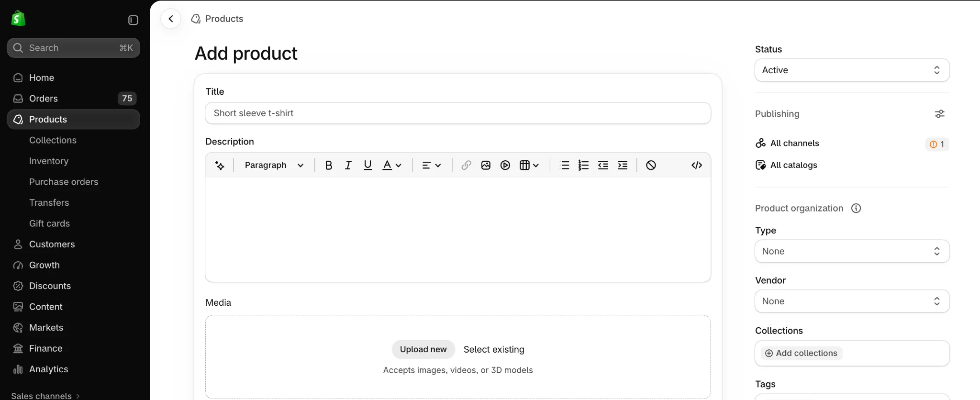Click the indent icon

point(623,165)
